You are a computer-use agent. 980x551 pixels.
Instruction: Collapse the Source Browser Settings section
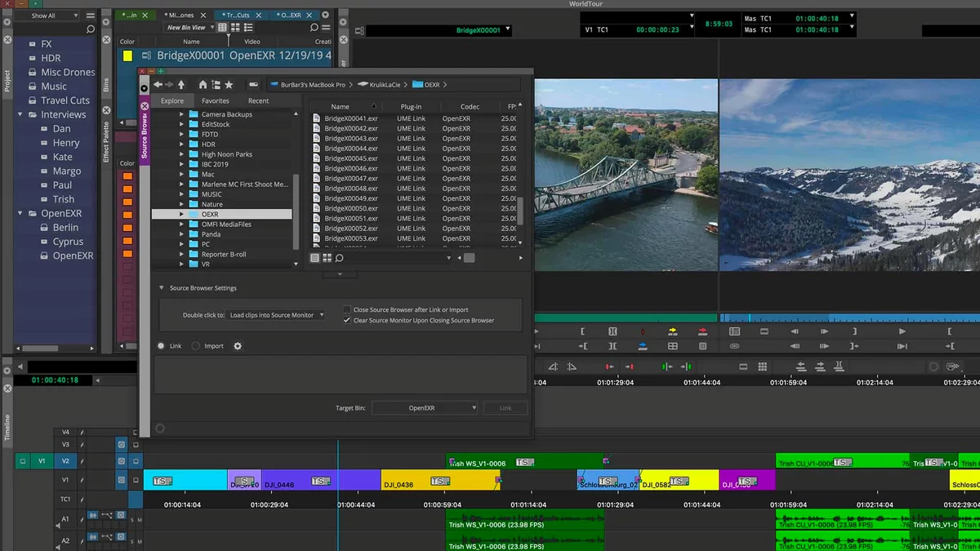(161, 288)
